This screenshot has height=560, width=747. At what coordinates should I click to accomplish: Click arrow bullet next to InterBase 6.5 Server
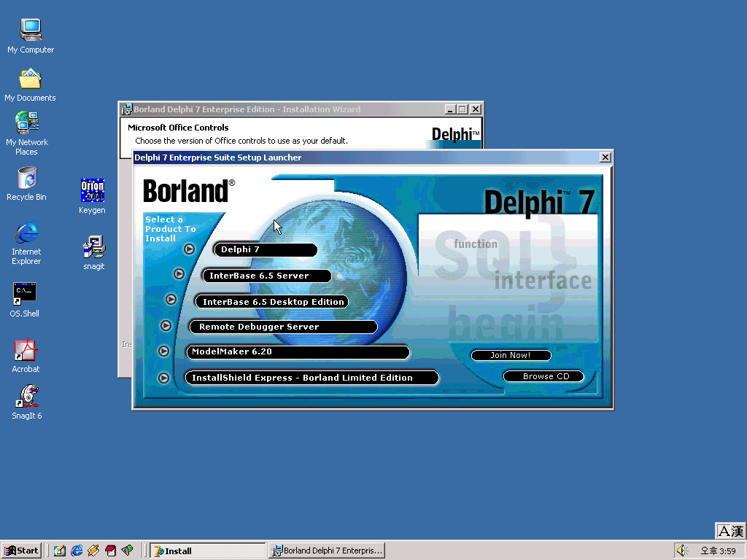tap(179, 274)
